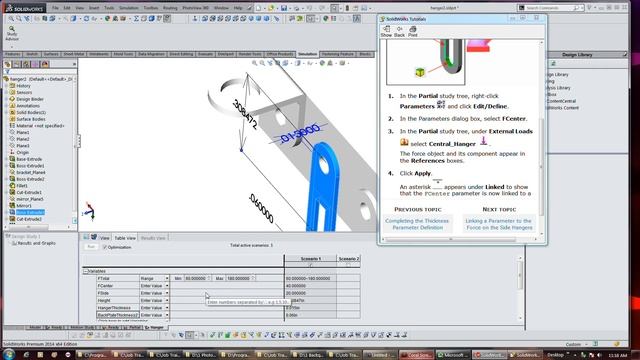Select the Evaluate command tab
640x360 pixels.
coord(205,54)
